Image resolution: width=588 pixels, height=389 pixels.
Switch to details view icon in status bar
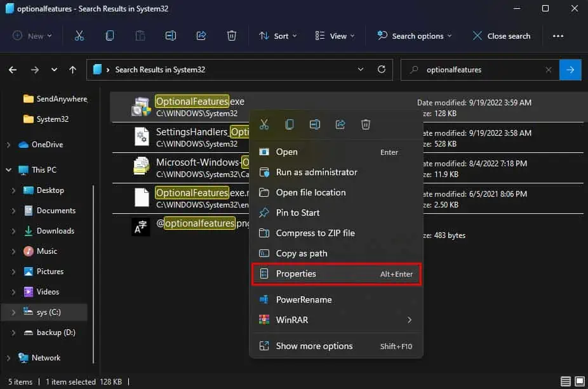tap(566, 381)
